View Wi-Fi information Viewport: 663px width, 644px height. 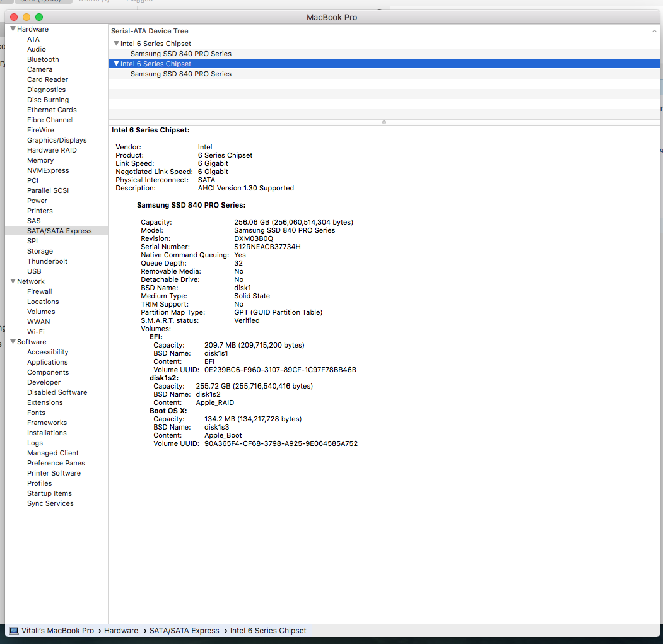36,332
